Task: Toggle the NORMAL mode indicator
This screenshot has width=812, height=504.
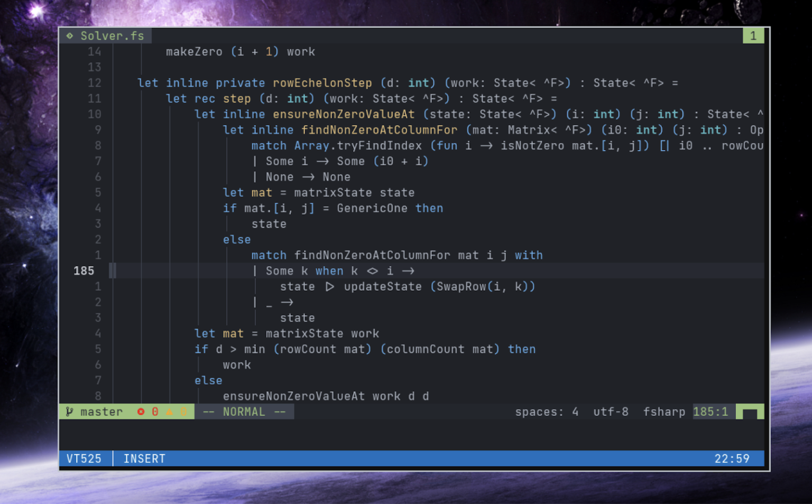Action: (x=244, y=412)
